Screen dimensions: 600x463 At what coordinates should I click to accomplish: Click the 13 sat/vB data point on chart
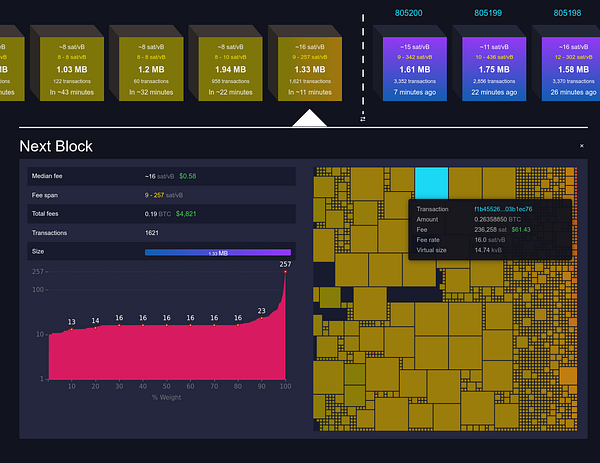click(x=72, y=328)
